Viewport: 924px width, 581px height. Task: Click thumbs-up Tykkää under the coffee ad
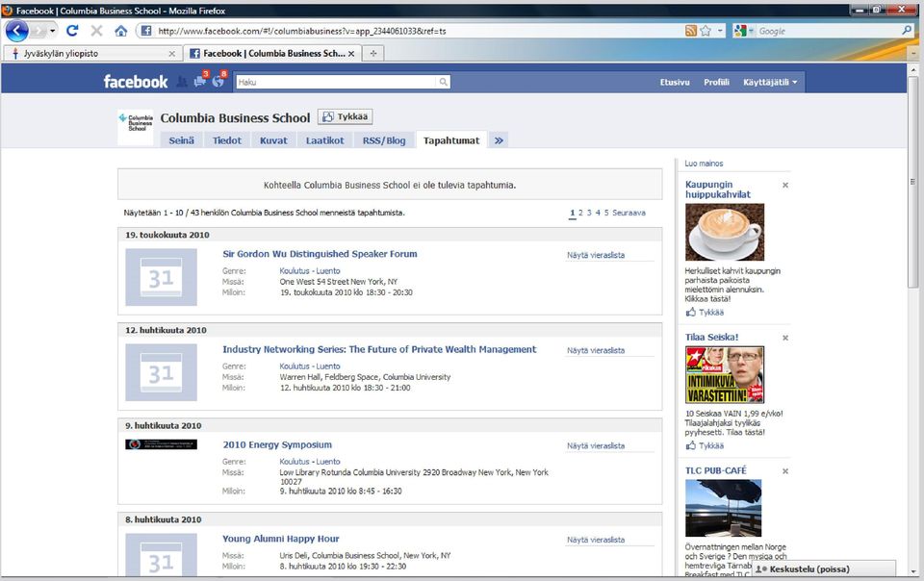(705, 312)
